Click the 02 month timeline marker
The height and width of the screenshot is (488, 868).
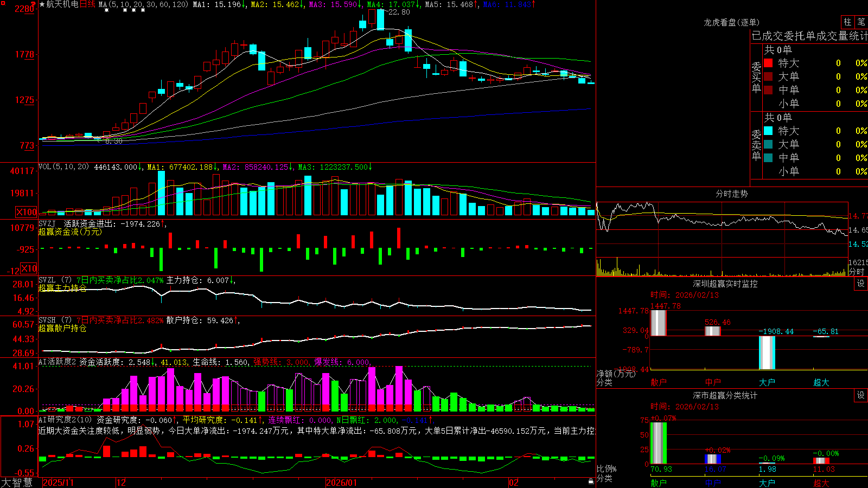pyautogui.click(x=514, y=483)
